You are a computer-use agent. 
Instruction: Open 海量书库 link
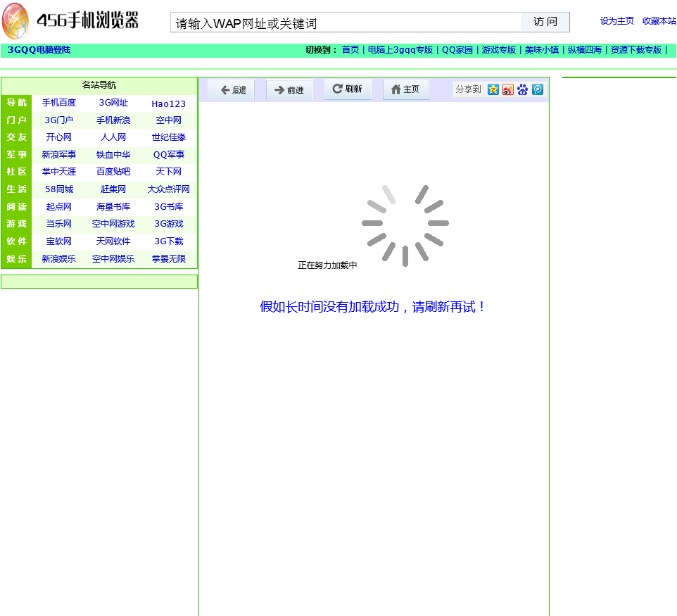(113, 207)
